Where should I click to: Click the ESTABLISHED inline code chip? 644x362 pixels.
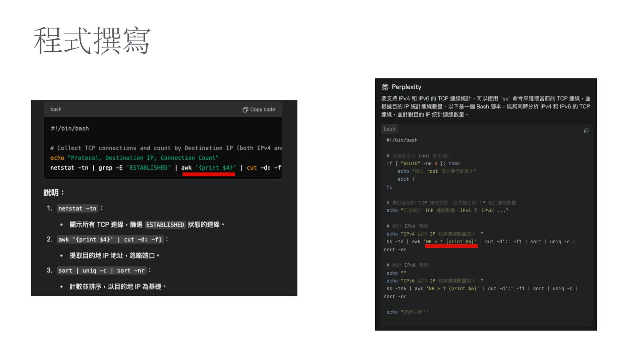point(165,225)
